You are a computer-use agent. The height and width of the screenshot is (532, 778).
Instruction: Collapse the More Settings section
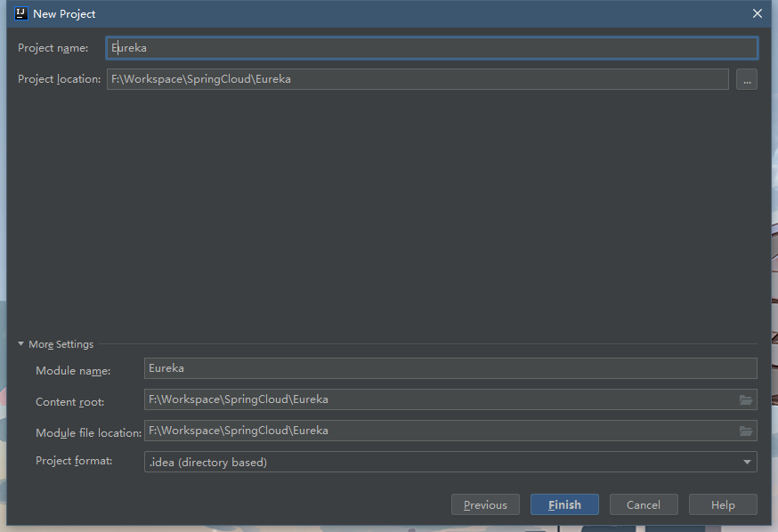21,344
